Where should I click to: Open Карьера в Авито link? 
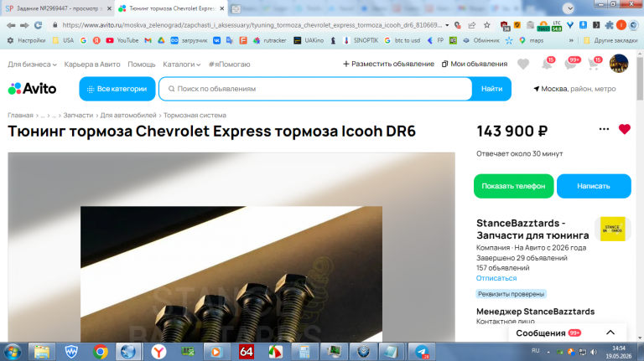click(92, 64)
